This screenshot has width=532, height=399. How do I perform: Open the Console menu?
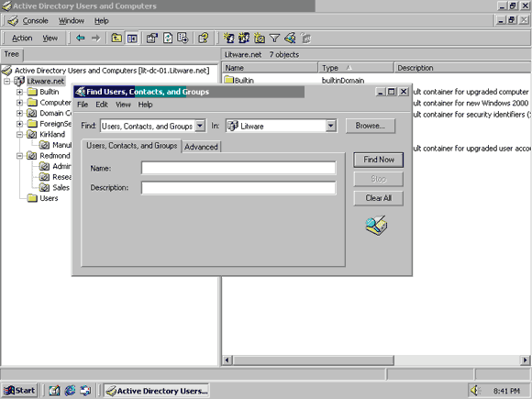coord(35,21)
